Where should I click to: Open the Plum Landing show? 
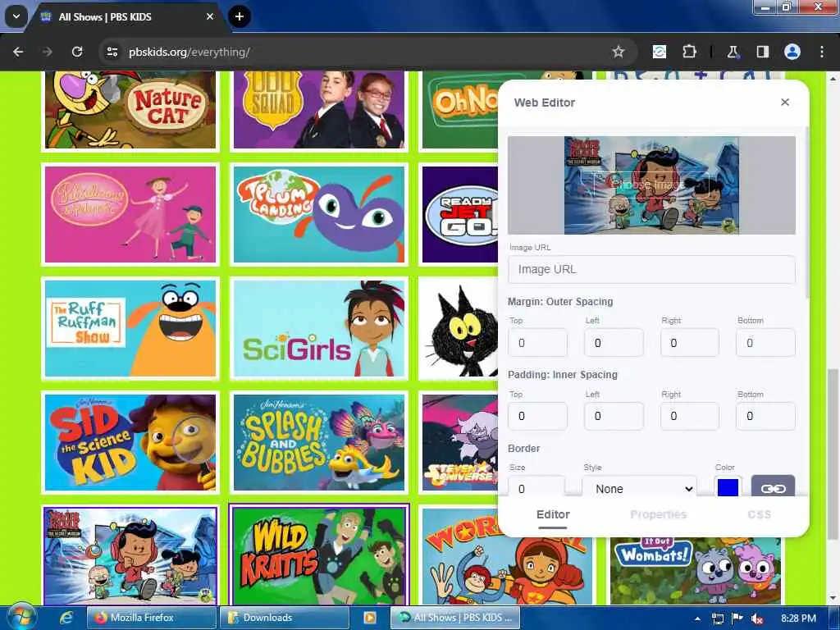(319, 214)
